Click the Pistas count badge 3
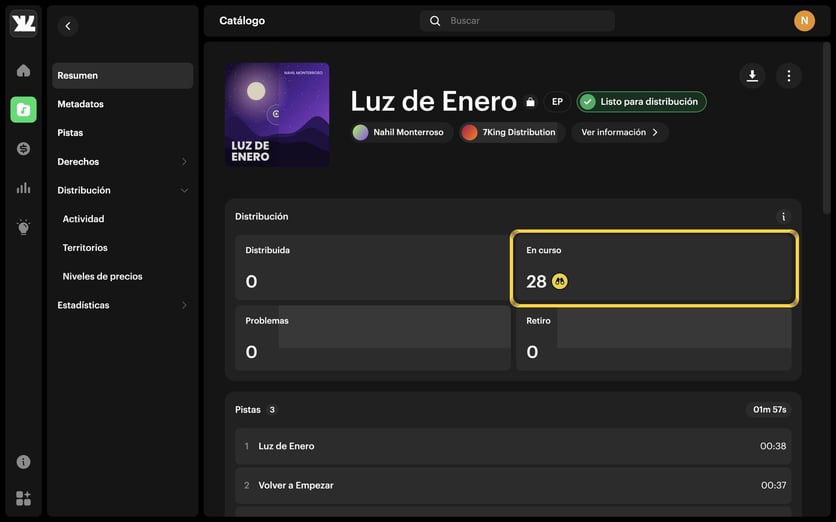The height and width of the screenshot is (522, 836). (272, 409)
